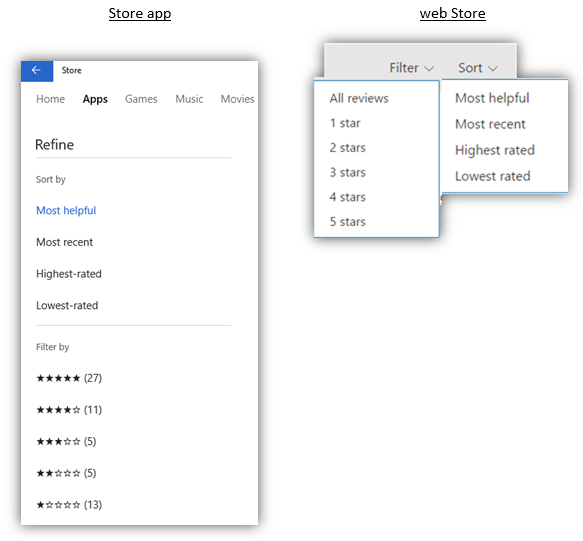The image size is (583, 541).
Task: Select 3 stars from Filter menu
Action: (x=347, y=173)
